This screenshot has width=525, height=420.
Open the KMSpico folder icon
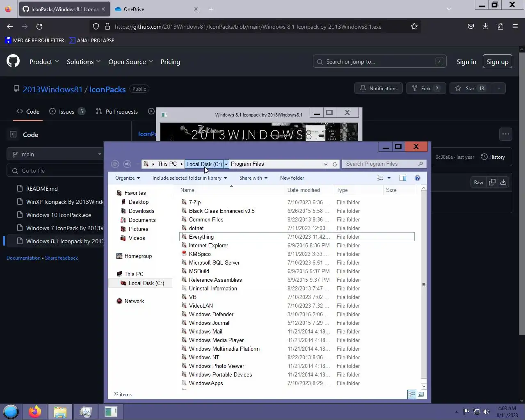point(184,254)
